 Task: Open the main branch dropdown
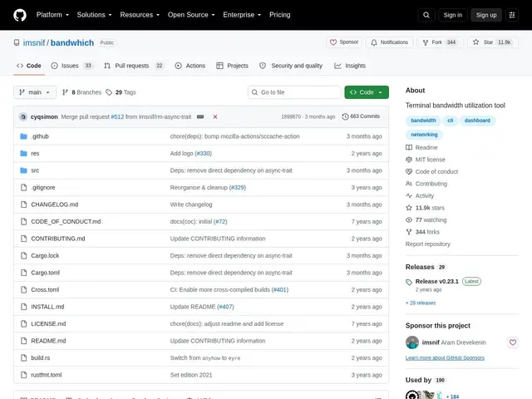click(x=35, y=92)
